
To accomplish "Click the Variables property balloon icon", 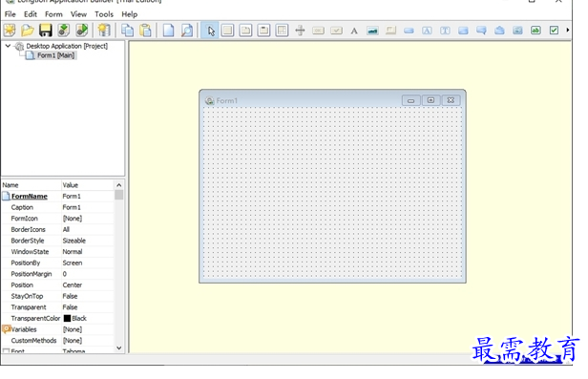I will 7,328.
